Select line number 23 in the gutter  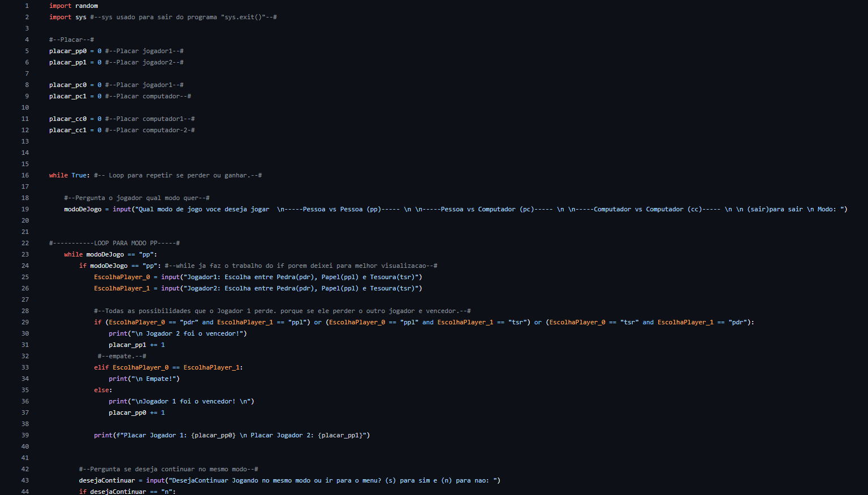click(x=25, y=254)
